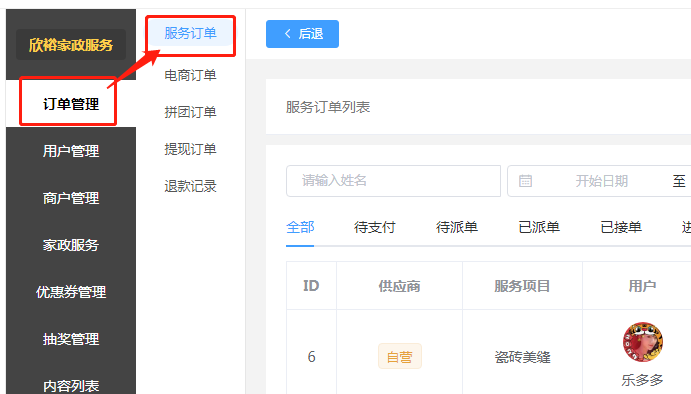The image size is (691, 394).
Task: Switch to the 待支付 tab
Action: click(375, 227)
